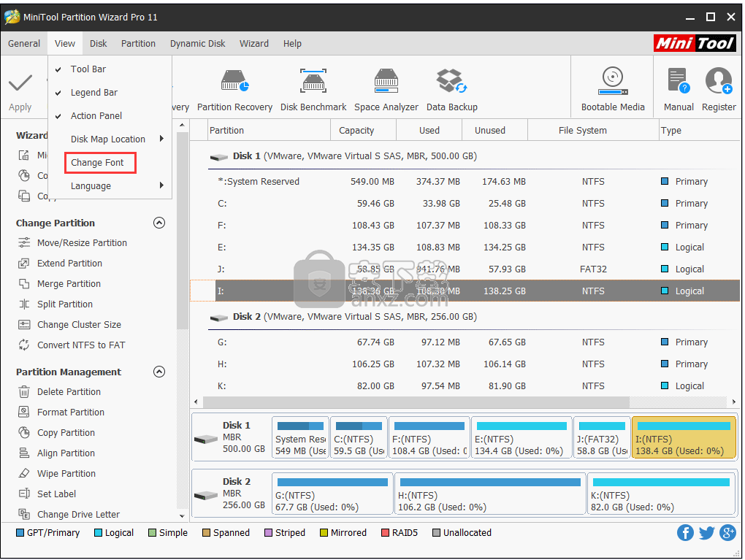This screenshot has width=745, height=560.
Task: Click the Disk 2 drive icon in disk map
Action: tap(206, 496)
